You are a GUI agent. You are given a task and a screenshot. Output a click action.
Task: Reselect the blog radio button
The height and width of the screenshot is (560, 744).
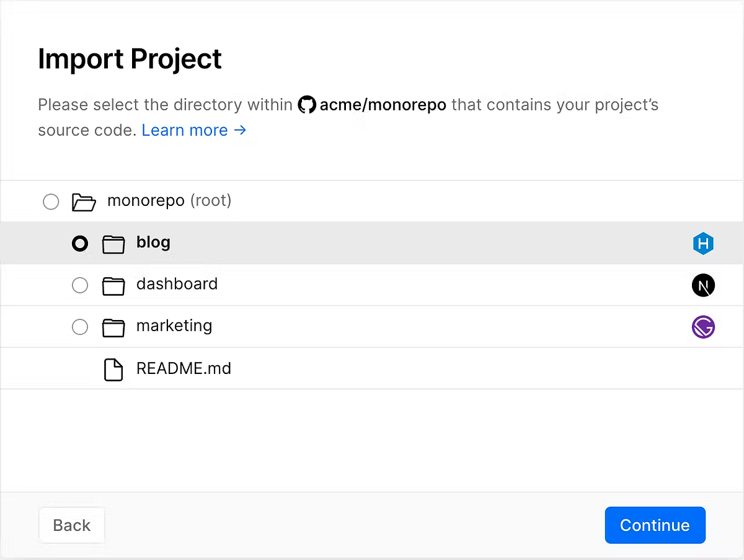(x=80, y=244)
